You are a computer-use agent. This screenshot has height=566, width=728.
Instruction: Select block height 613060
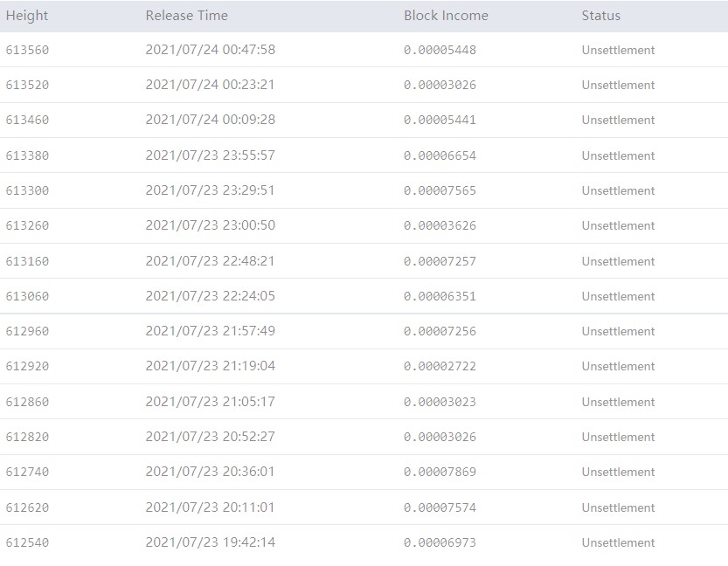(x=27, y=296)
